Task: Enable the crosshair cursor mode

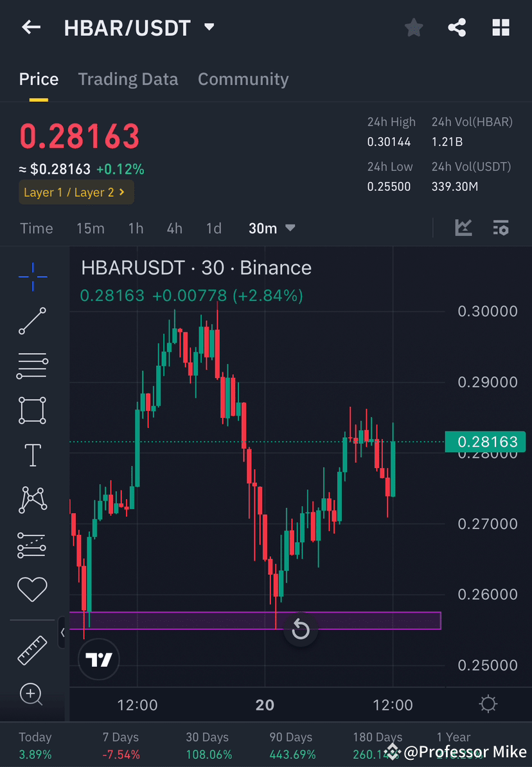Action: click(x=32, y=276)
